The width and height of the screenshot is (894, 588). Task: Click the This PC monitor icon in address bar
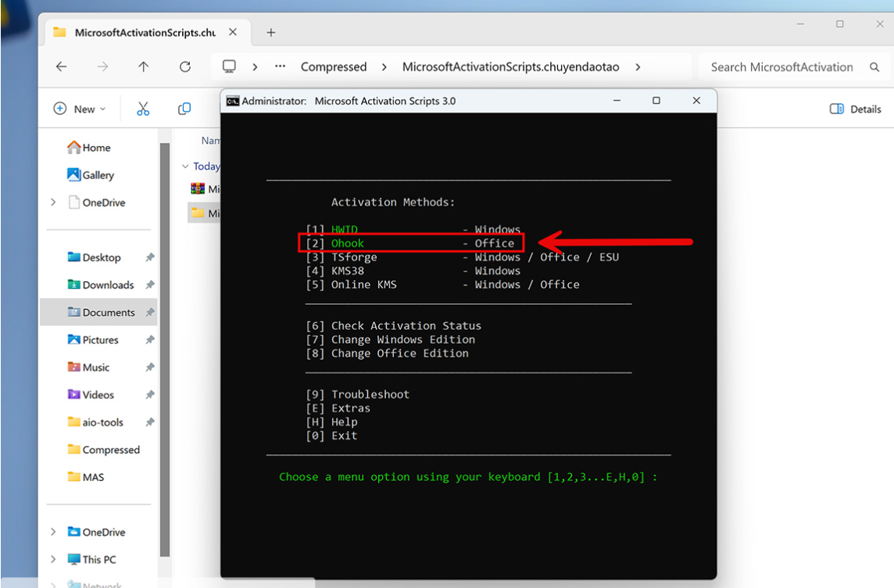[x=229, y=67]
